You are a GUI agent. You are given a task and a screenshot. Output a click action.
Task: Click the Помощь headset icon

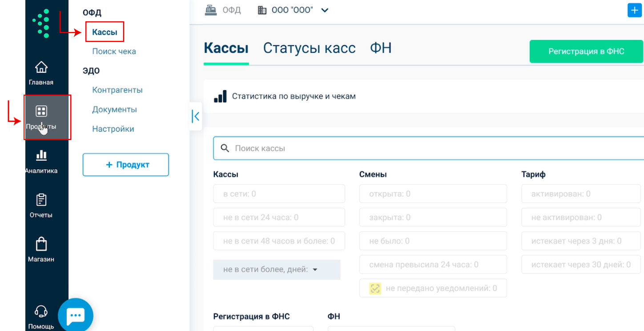click(x=41, y=311)
